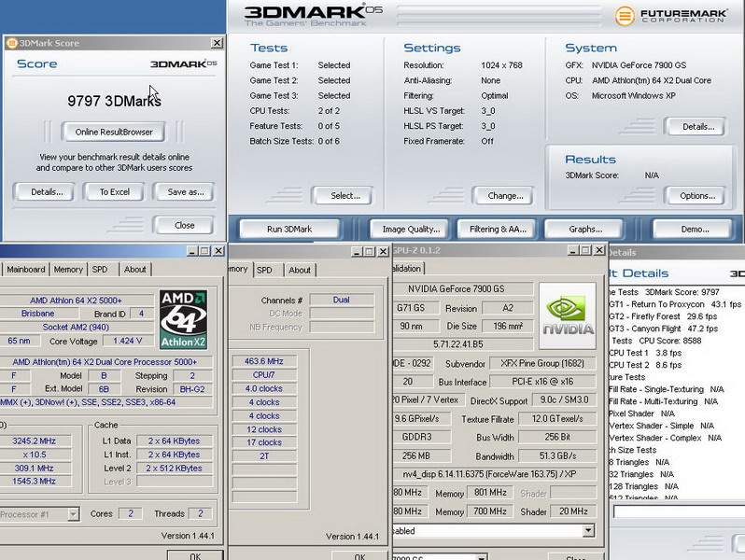The height and width of the screenshot is (560, 745).
Task: Expand the Processor #1 selection dropdown
Action: (x=73, y=514)
